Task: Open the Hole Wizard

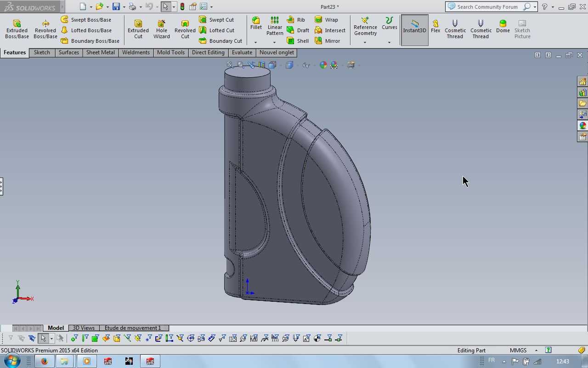Action: (162, 29)
